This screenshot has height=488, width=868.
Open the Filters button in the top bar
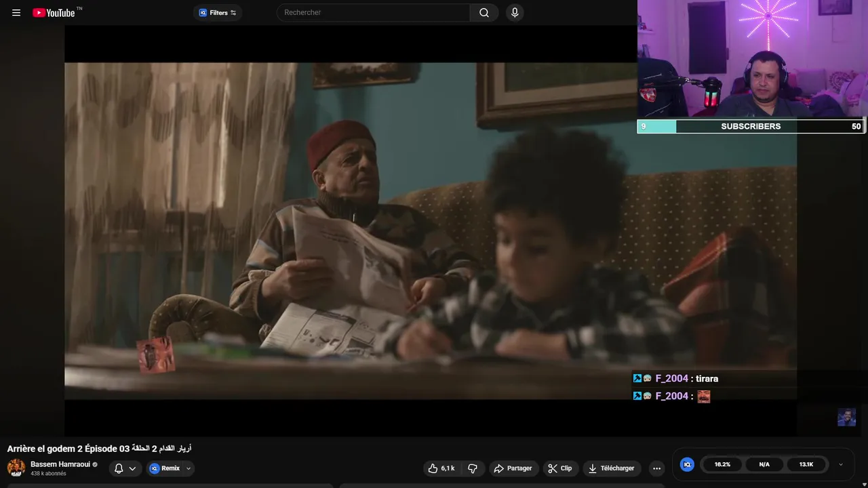tap(218, 12)
